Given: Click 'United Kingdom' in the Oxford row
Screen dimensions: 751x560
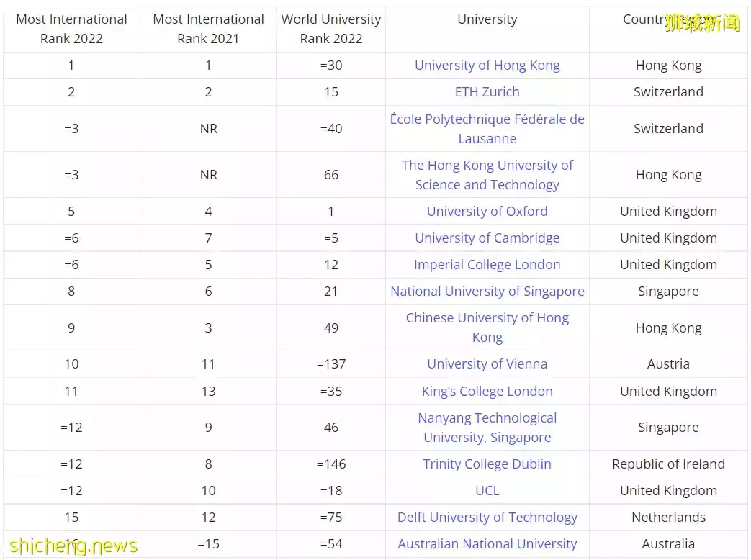Looking at the screenshot, I should 669,211.
